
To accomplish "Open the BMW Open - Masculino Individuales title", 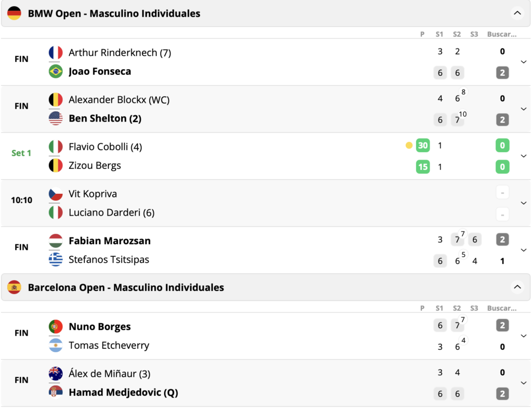I will (114, 14).
